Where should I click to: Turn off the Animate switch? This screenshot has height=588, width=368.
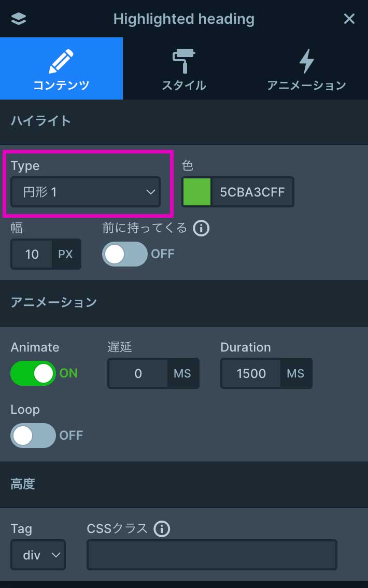(x=33, y=373)
